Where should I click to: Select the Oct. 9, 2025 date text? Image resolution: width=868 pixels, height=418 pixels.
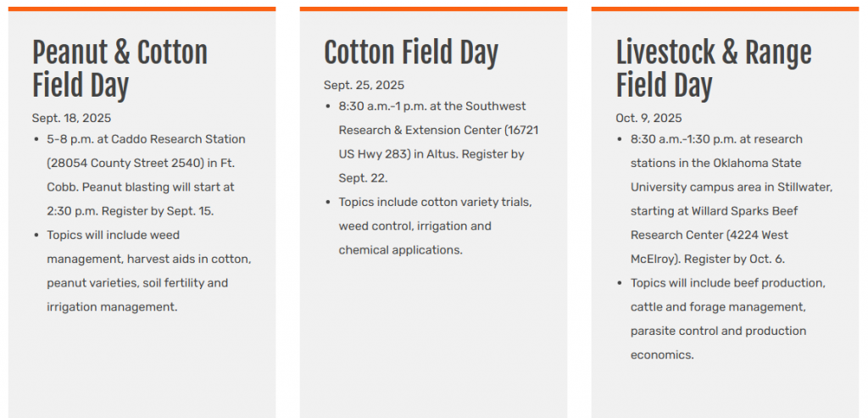click(648, 118)
